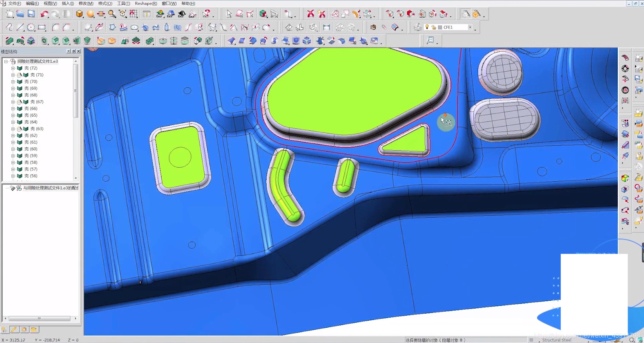This screenshot has height=343, width=644.
Task: Expand the 壳 (67) tree node
Action: coord(13,102)
